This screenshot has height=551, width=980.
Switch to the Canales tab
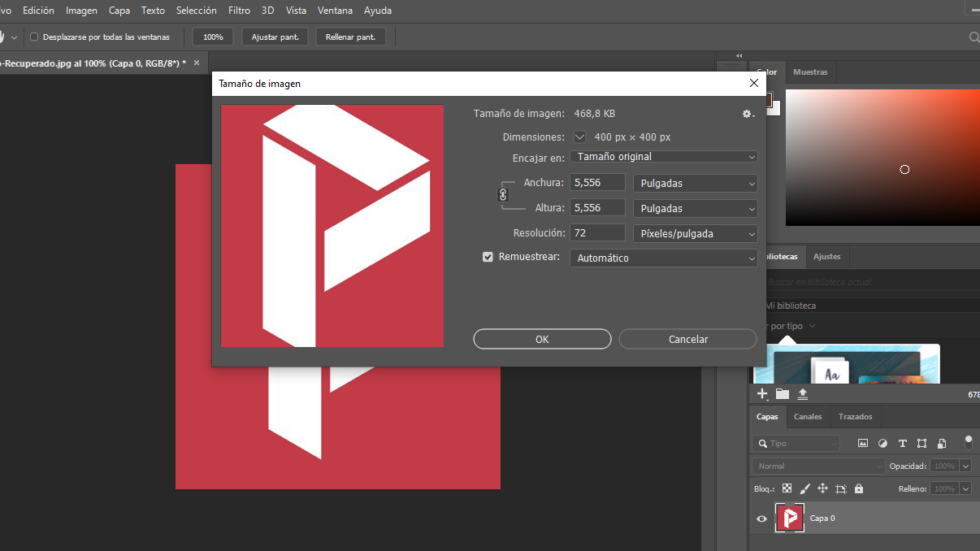[808, 417]
